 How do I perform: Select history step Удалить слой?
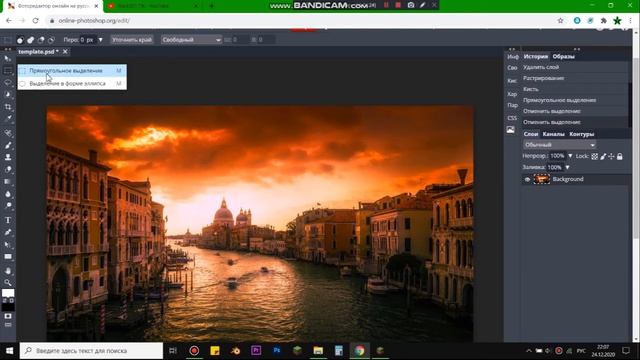pos(576,67)
